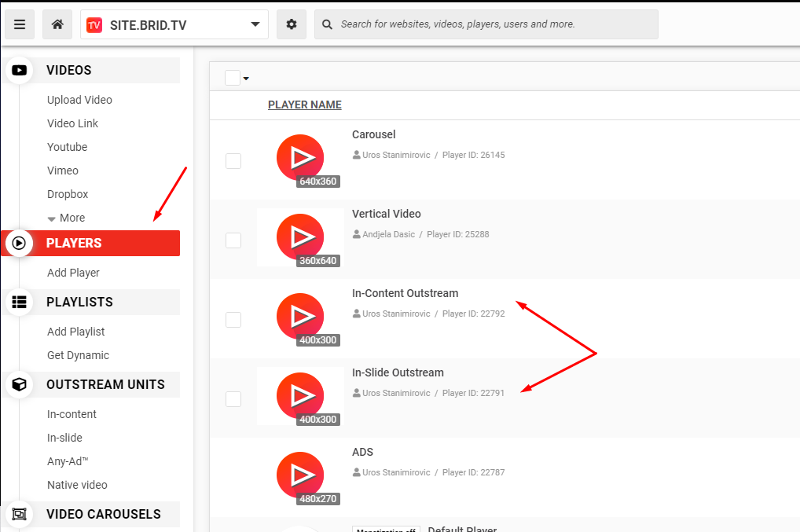The image size is (800, 532).
Task: Go to Upload Video
Action: click(79, 100)
